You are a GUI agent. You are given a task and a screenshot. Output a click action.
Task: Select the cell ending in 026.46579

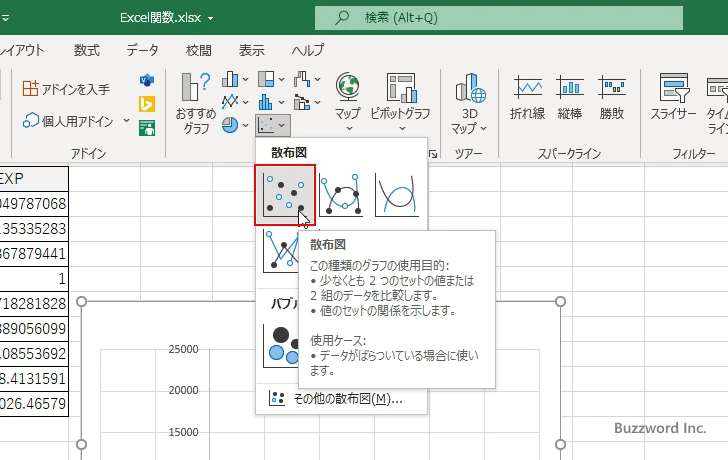click(x=34, y=404)
